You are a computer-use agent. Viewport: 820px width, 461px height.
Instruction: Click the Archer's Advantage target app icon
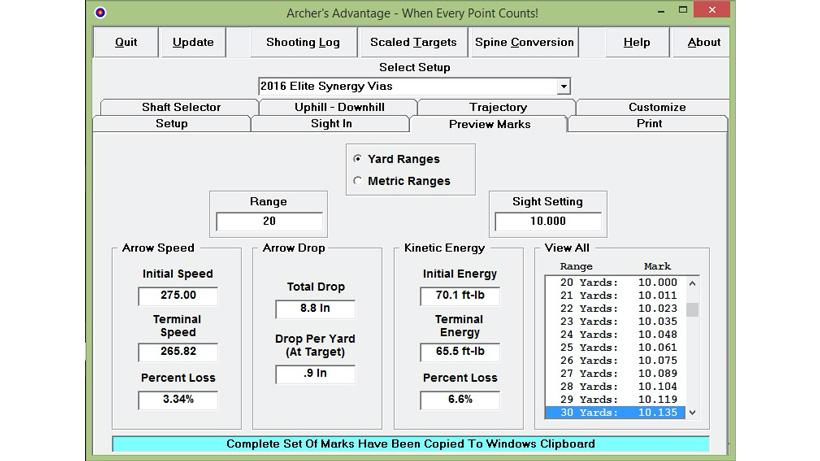(100, 13)
